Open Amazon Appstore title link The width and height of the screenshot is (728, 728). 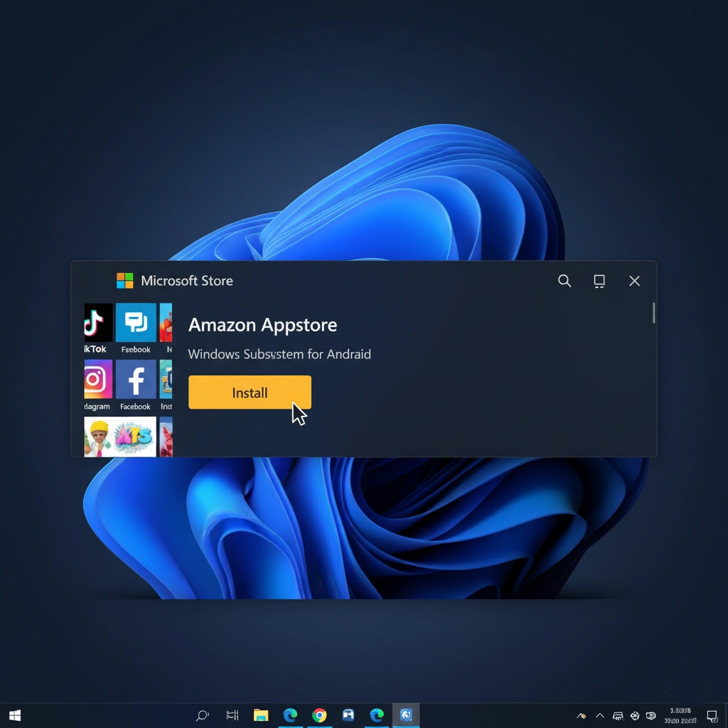click(262, 325)
